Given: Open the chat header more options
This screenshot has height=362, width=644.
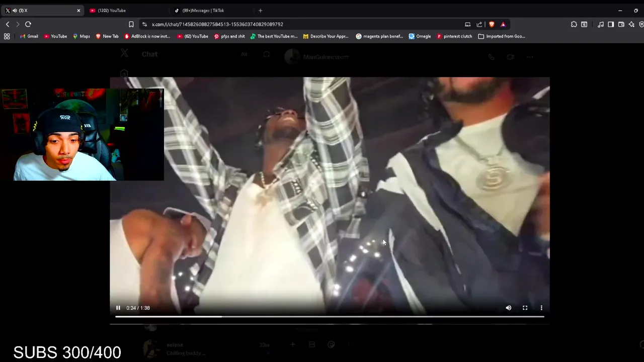Looking at the screenshot, I should [x=529, y=57].
